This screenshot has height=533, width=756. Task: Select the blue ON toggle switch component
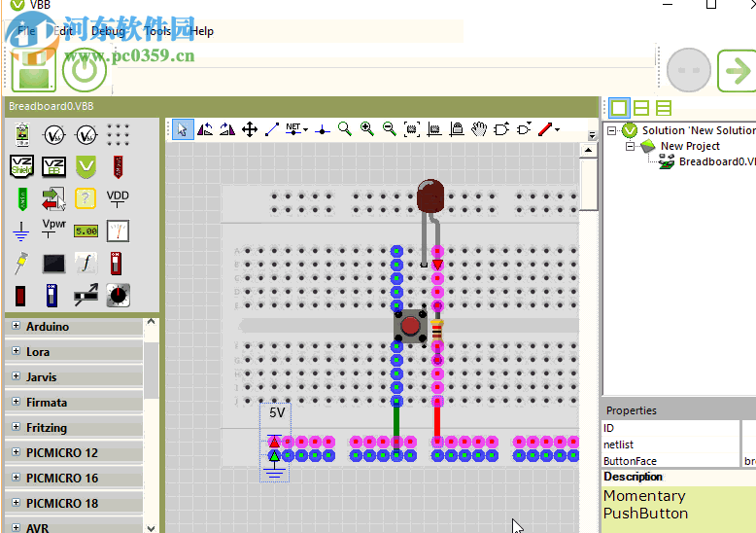coord(52,296)
